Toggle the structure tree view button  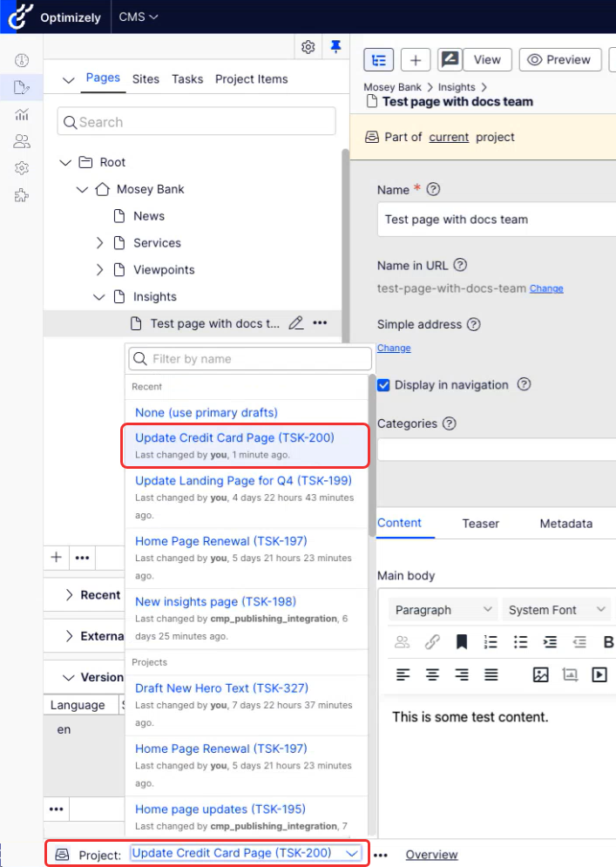click(x=378, y=60)
